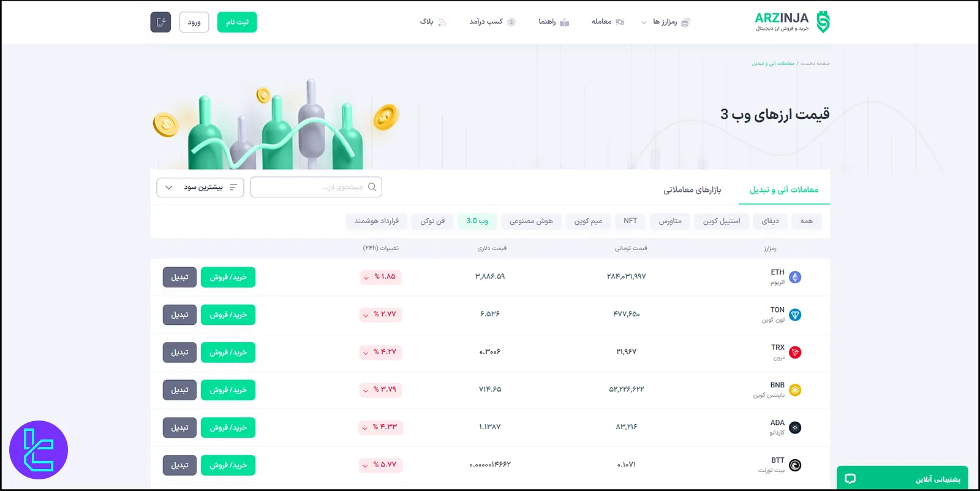Click the earn income dollar icon
This screenshot has width=980, height=491.
click(511, 22)
